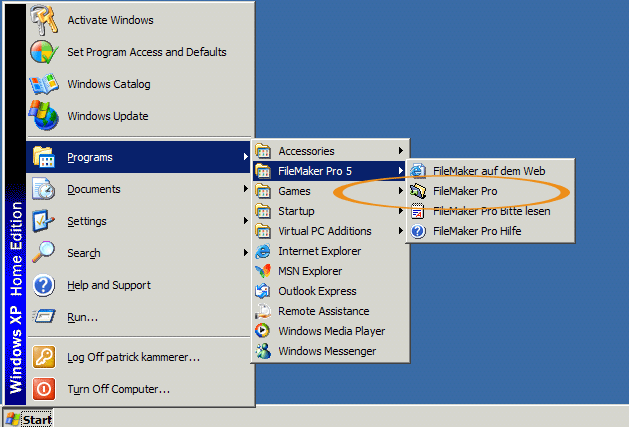
Task: Click the FileMaker Pro Bitte lesen document icon
Action: pyautogui.click(x=418, y=211)
